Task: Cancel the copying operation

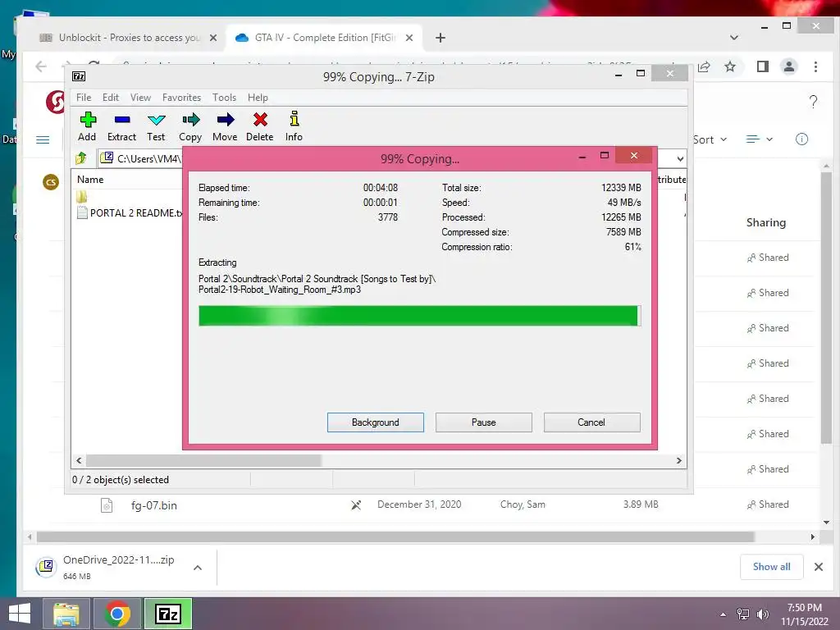Action: pos(591,422)
